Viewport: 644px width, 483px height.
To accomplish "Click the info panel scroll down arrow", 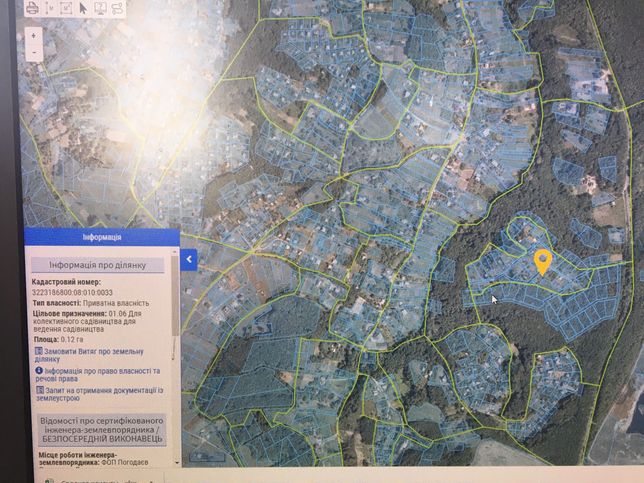I will (176, 462).
